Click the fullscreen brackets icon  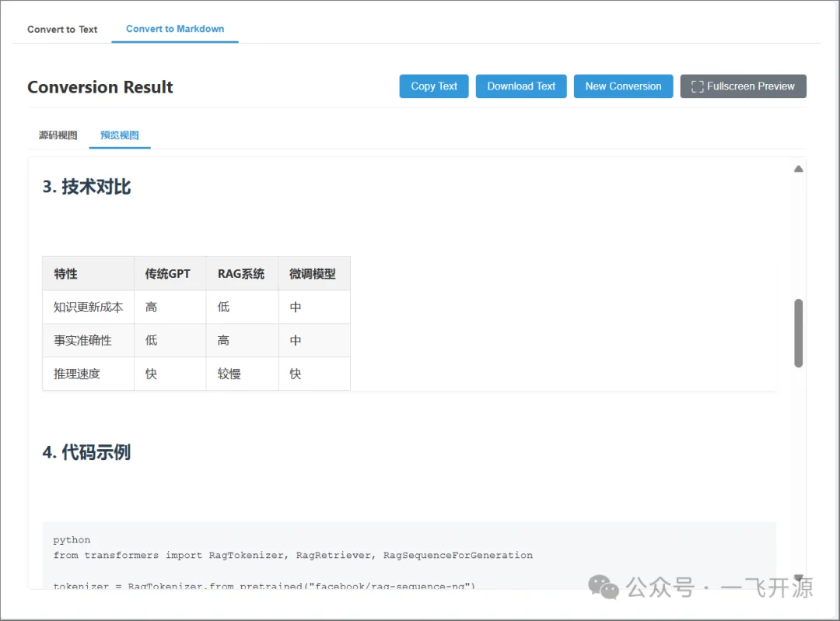(x=697, y=86)
